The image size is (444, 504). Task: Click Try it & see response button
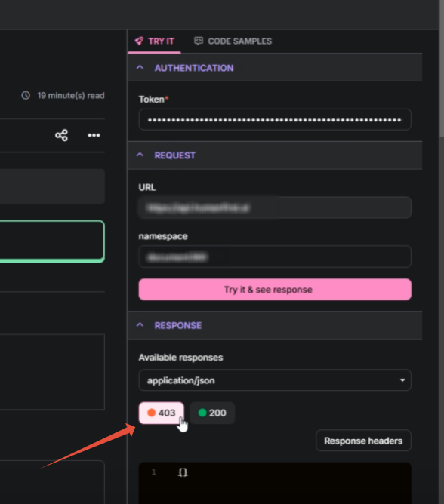[x=275, y=289]
